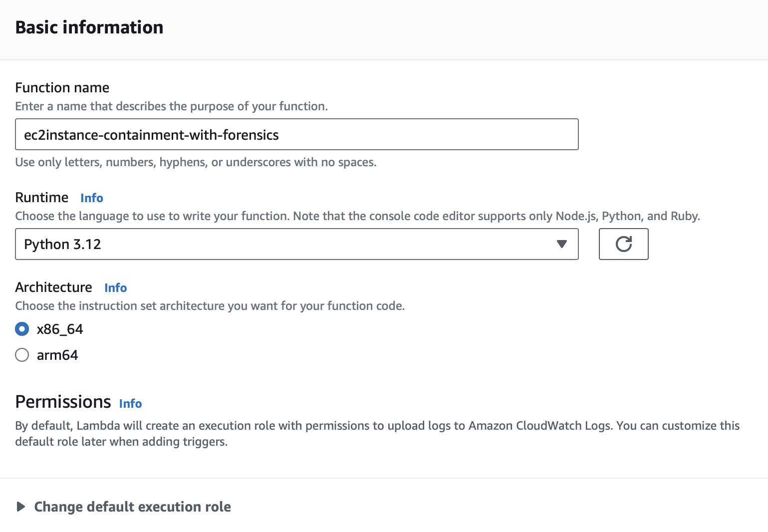
Task: Open the Info link next to Permissions
Action: pos(130,404)
